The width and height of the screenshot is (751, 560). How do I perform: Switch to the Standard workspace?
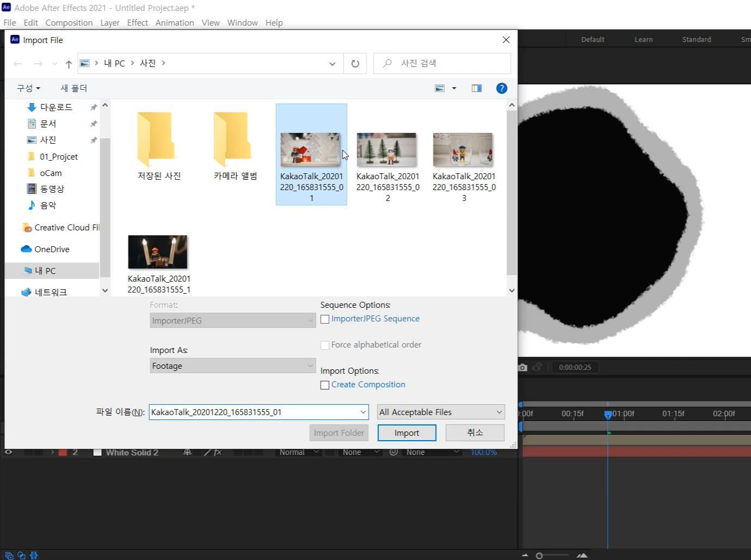[x=697, y=39]
